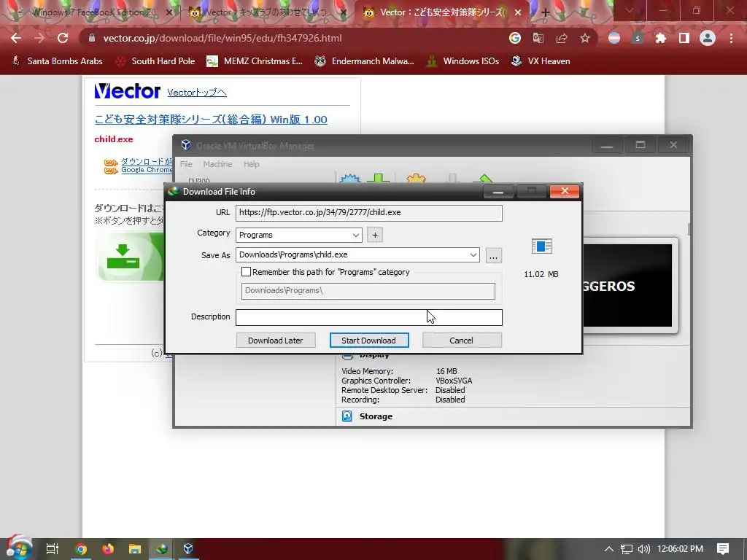Viewport: 747px width, 560px height.
Task: Click the Description text field
Action: pyautogui.click(x=368, y=317)
